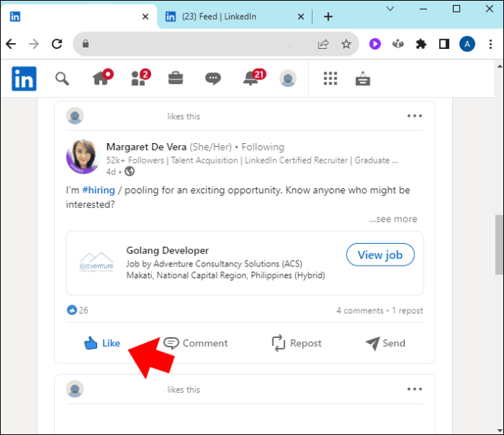This screenshot has height=435, width=504.
Task: Open the Jobs briefcase icon
Action: point(176,78)
